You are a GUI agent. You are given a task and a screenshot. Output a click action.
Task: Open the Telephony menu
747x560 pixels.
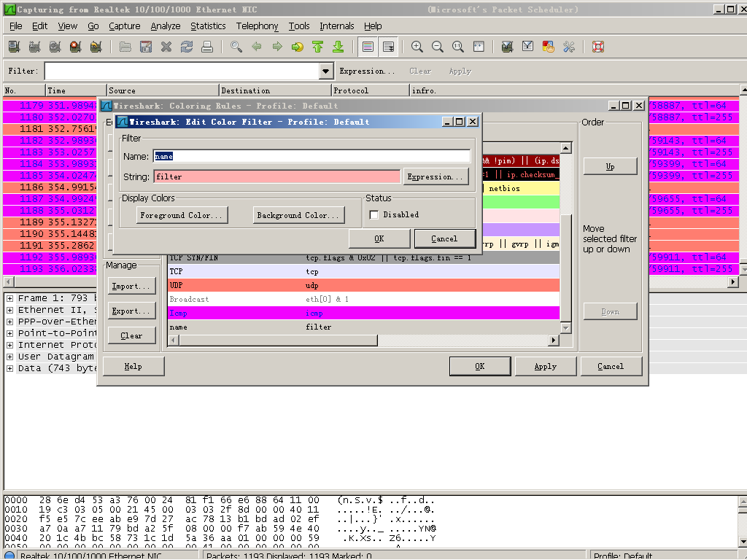258,26
